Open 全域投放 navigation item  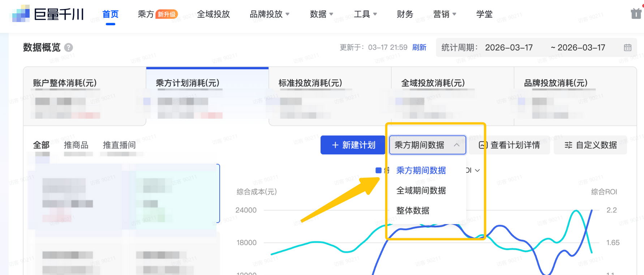click(x=214, y=14)
